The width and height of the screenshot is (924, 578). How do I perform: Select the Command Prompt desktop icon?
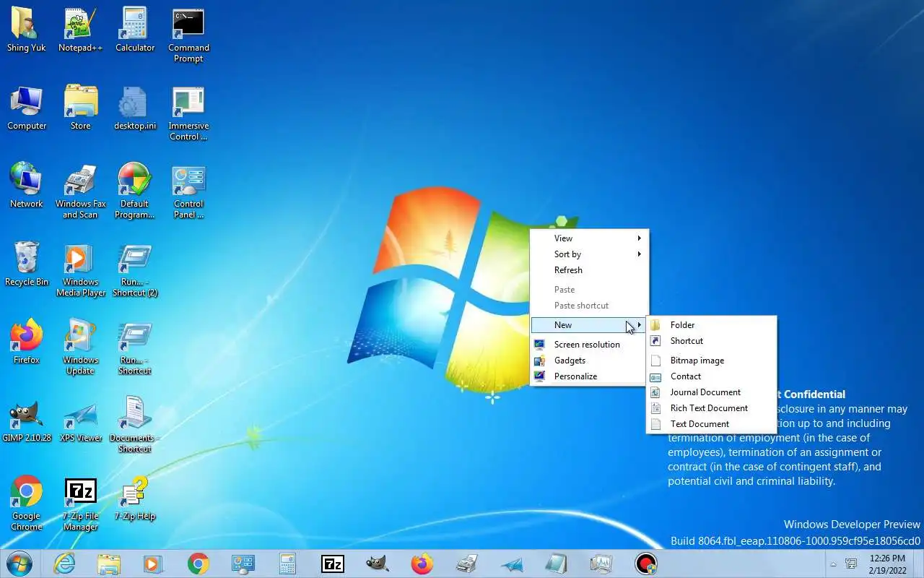pyautogui.click(x=188, y=35)
